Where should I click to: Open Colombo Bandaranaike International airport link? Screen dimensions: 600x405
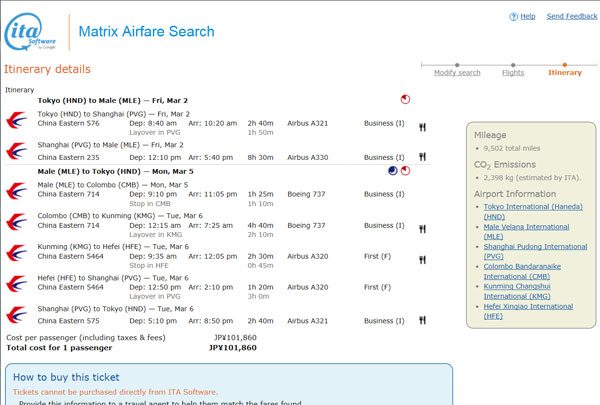pos(522,271)
